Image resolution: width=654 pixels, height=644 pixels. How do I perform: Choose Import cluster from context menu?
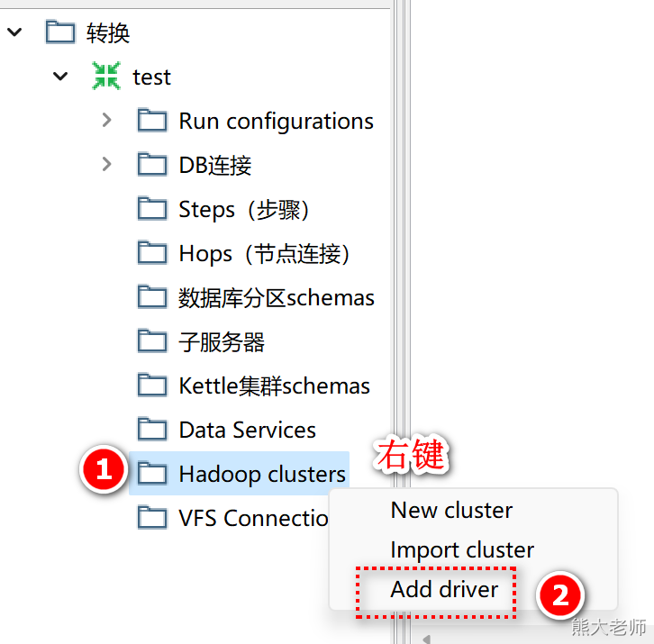(x=462, y=549)
